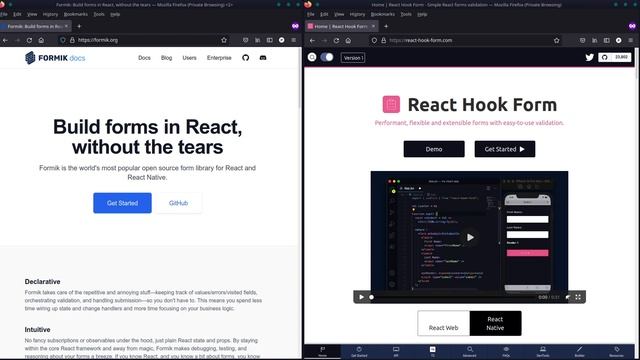This screenshot has width=640, height=360.
Task: Open Bookmarks menu in Formik window
Action: pyautogui.click(x=76, y=14)
